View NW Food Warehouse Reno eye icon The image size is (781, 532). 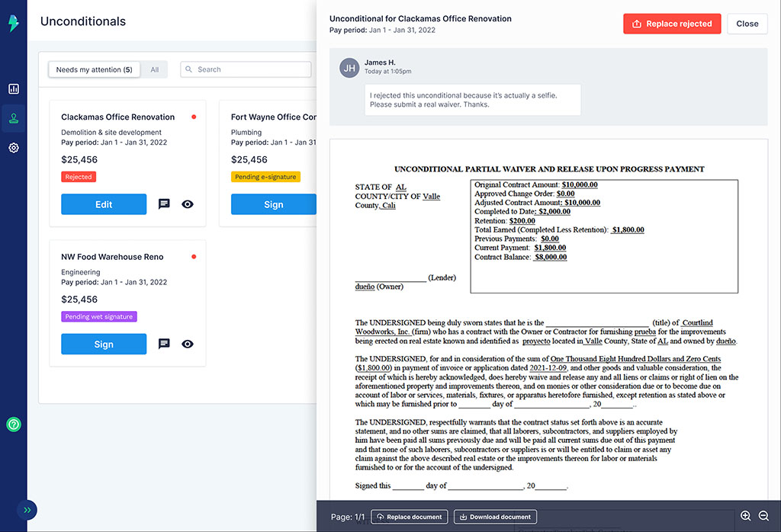coord(188,345)
